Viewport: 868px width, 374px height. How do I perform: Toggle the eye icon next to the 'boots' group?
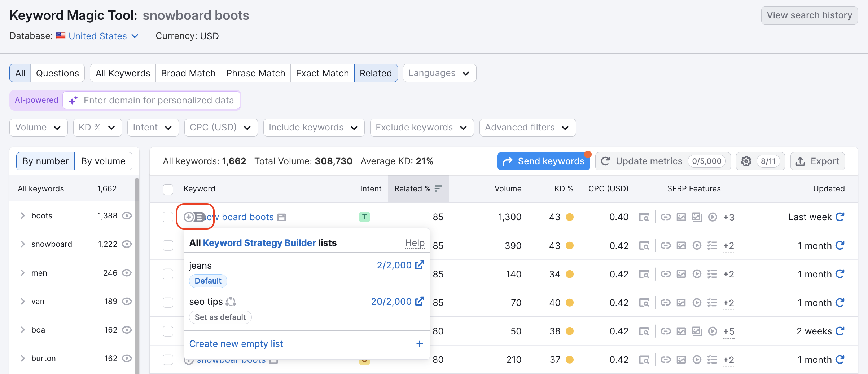pos(127,215)
